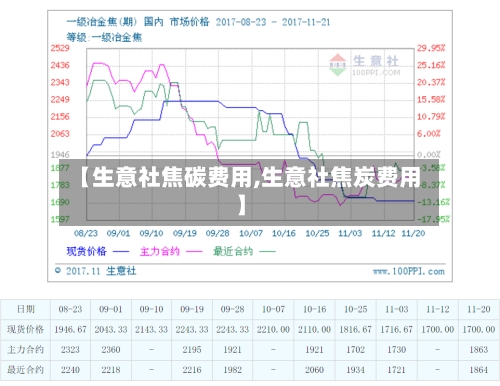Click the 主力合约 row header in the table
Viewport: 500px width, 386px height.
click(x=26, y=349)
